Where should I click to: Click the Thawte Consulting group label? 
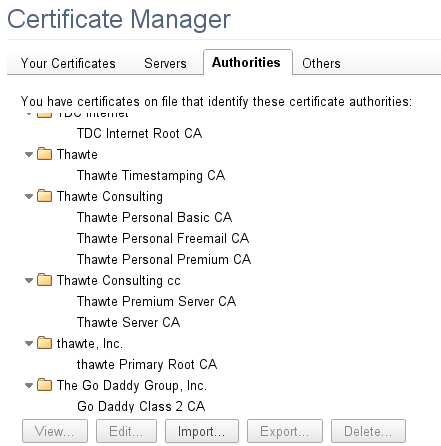tap(110, 196)
